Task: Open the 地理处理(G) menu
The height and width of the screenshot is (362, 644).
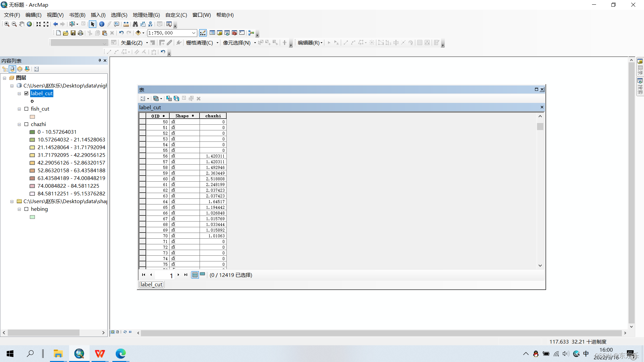Action: click(146, 15)
